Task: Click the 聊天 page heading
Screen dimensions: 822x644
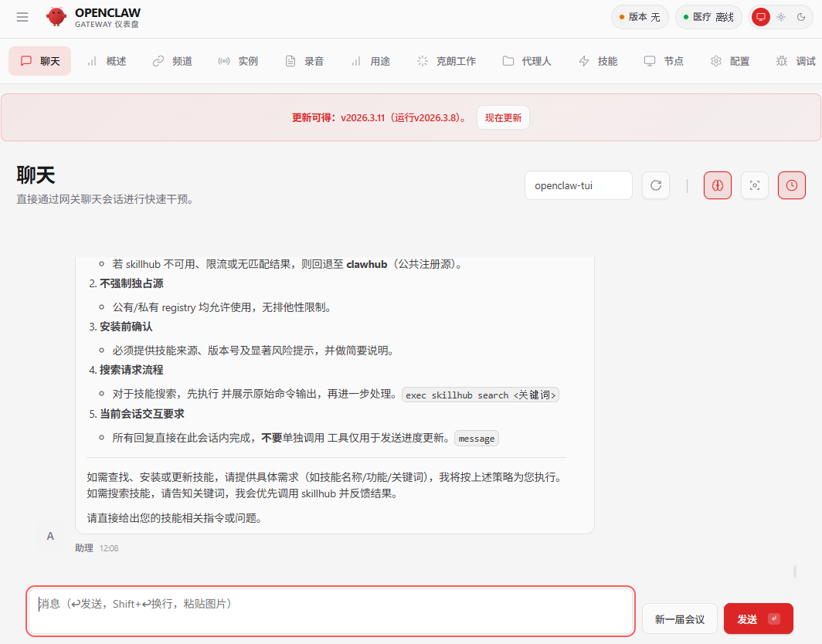Action: pyautogui.click(x=36, y=175)
